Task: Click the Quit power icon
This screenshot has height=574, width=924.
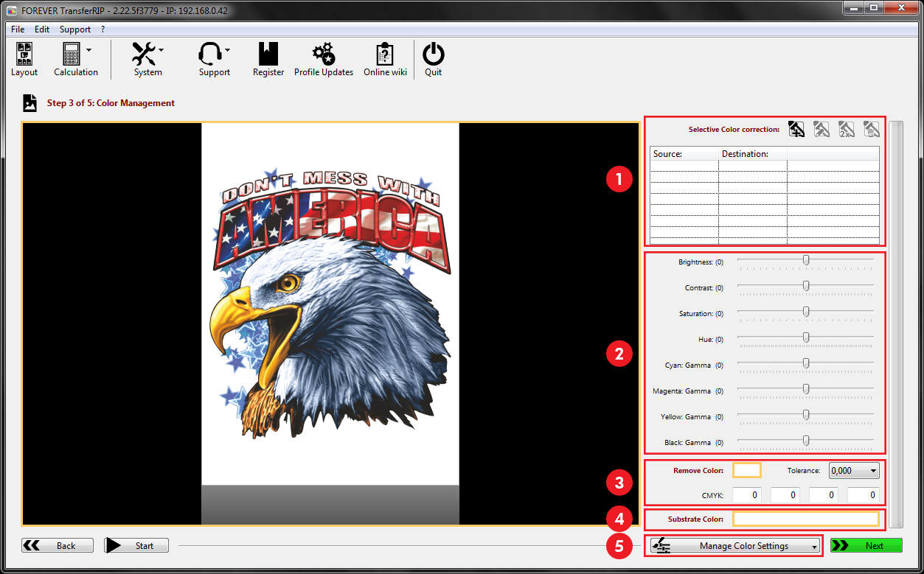Action: point(434,59)
